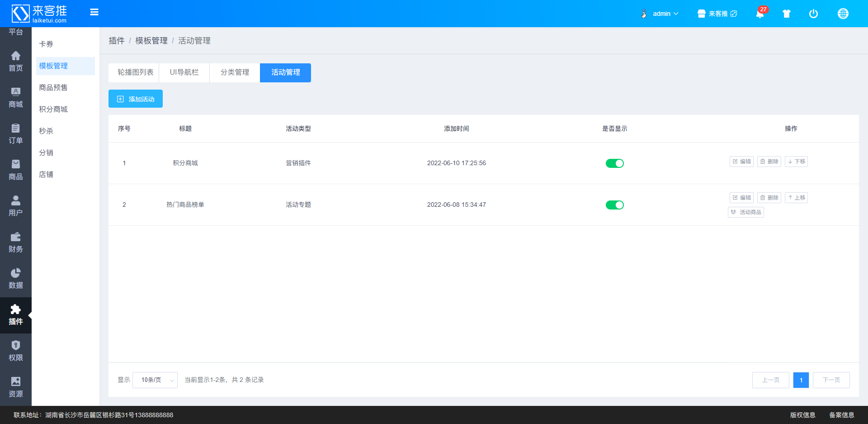Open the language globe icon

click(x=843, y=14)
